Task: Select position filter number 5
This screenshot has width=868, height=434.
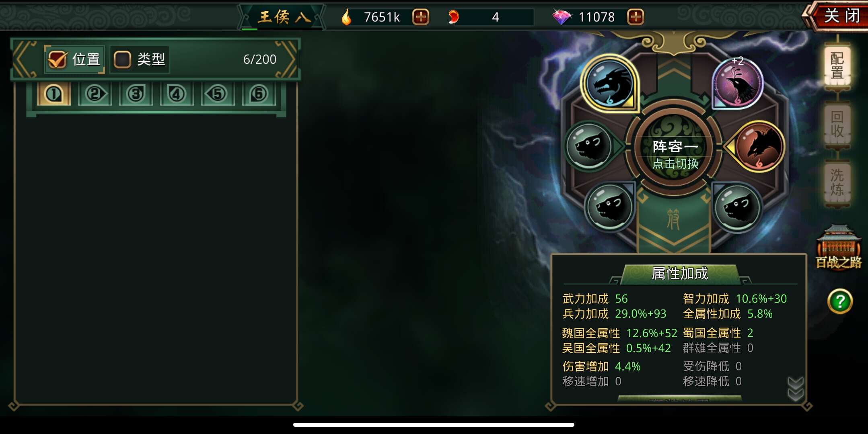Action: click(x=218, y=94)
